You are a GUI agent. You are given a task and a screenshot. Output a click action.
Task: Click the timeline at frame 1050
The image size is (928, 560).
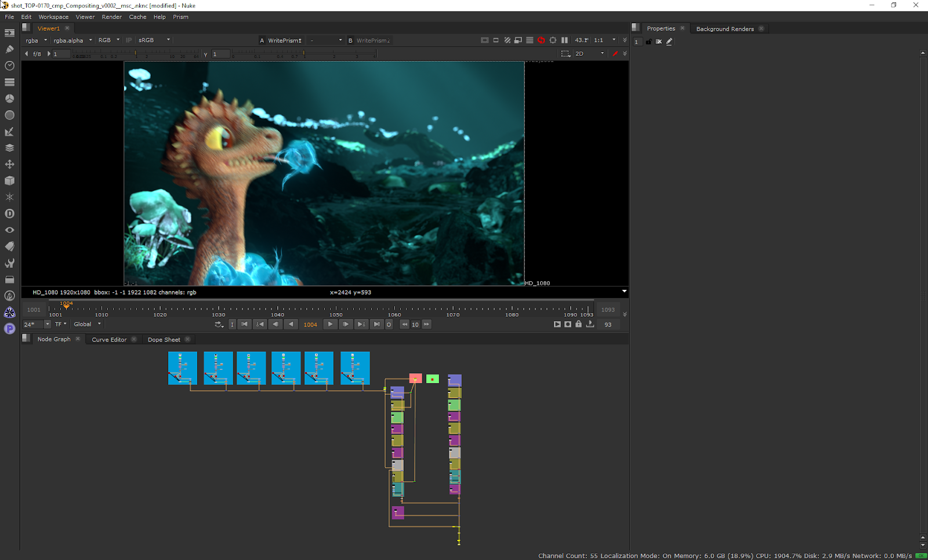tap(336, 309)
